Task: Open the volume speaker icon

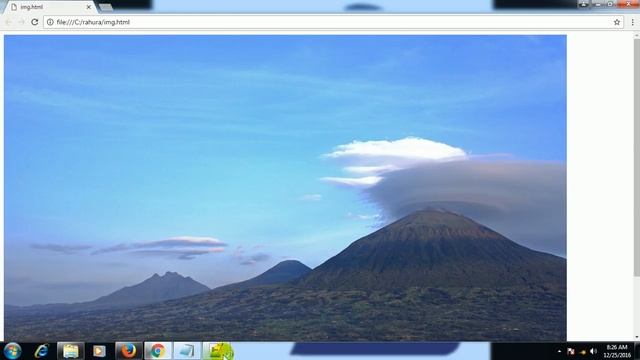Action: 593,351
